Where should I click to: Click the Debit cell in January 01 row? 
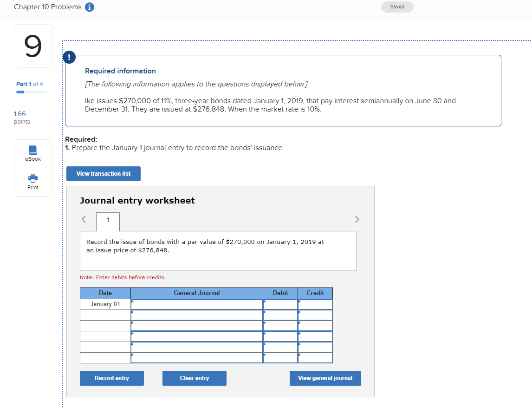[x=280, y=304]
